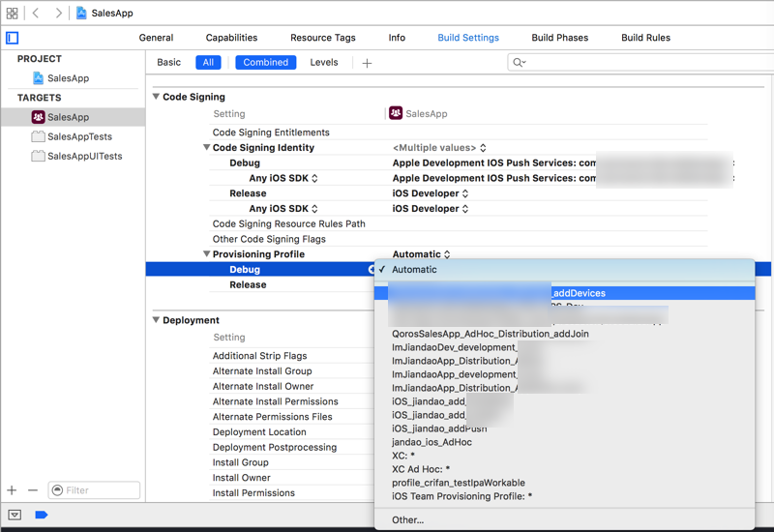This screenshot has height=532, width=774.
Task: Add a build setting with plus button
Action: click(367, 63)
